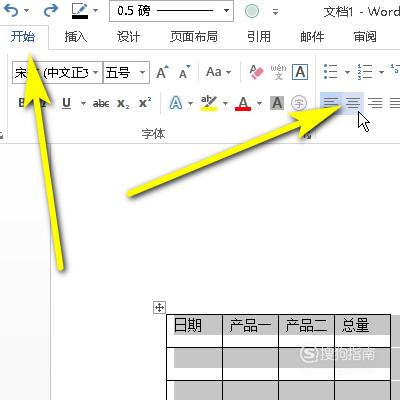Open pen color dropdown arrow
The image size is (400, 400).
point(96,11)
